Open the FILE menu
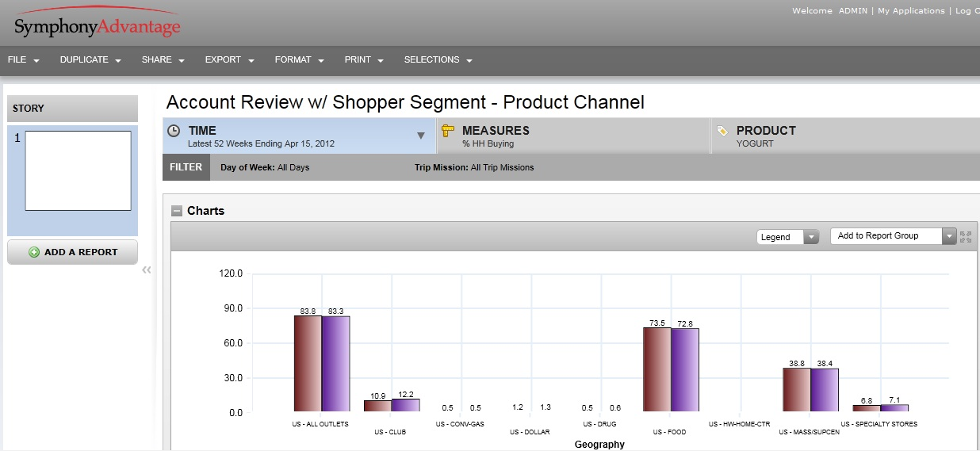 pyautogui.click(x=24, y=60)
